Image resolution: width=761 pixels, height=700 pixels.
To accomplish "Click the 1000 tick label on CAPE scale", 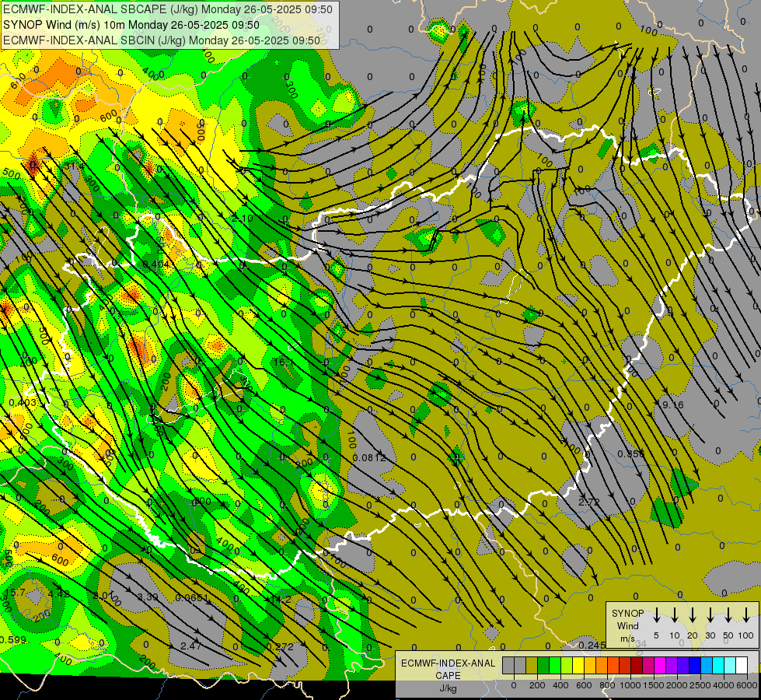I will tap(631, 685).
